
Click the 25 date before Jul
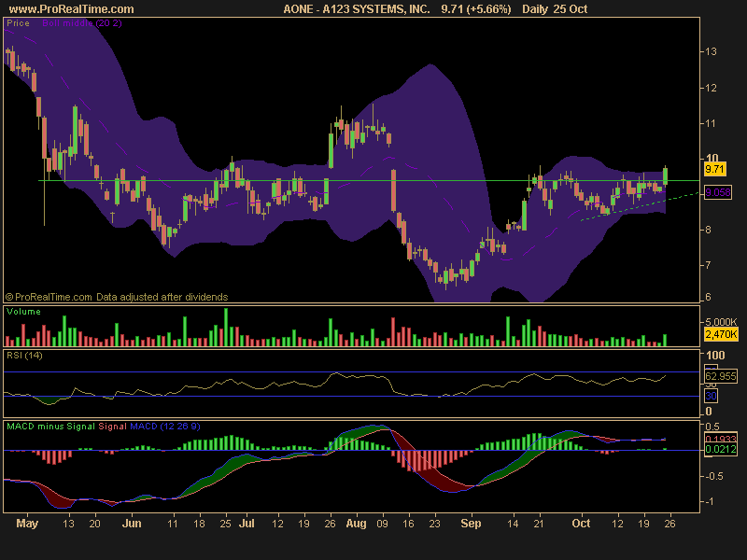click(x=225, y=524)
